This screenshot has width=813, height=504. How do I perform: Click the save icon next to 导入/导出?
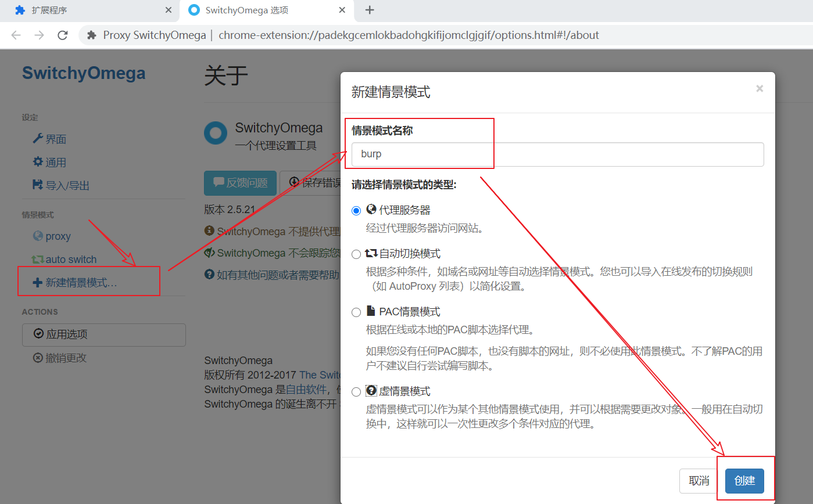[x=38, y=185]
